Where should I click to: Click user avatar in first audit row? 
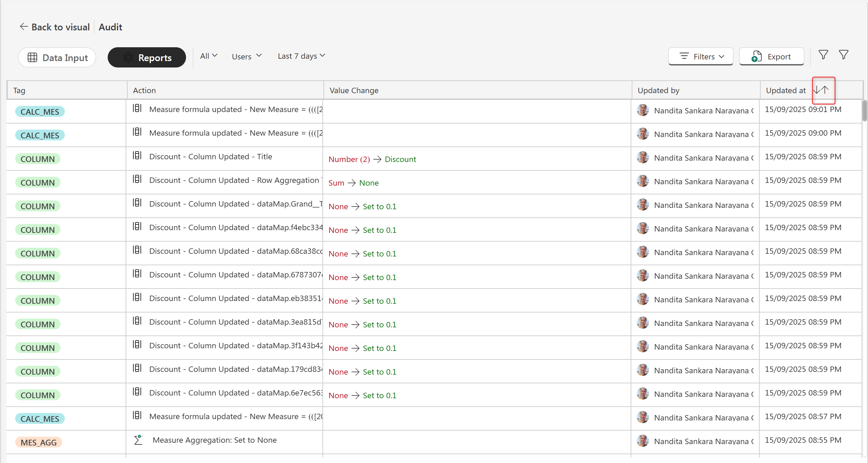pos(642,110)
